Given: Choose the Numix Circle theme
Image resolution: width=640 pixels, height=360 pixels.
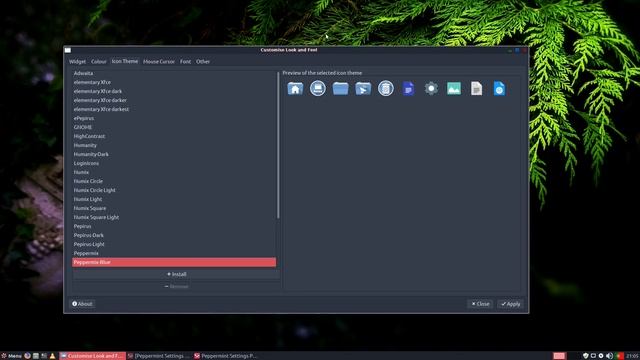Looking at the screenshot, I should [174, 181].
